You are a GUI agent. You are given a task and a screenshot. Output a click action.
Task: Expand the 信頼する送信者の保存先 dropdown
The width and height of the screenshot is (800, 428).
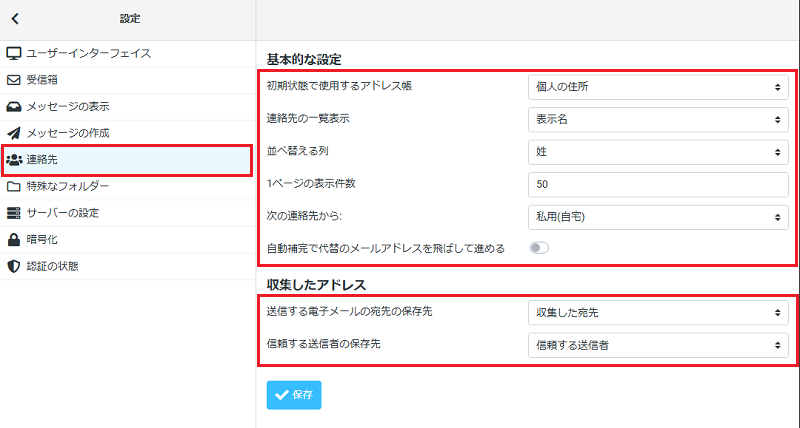click(658, 345)
